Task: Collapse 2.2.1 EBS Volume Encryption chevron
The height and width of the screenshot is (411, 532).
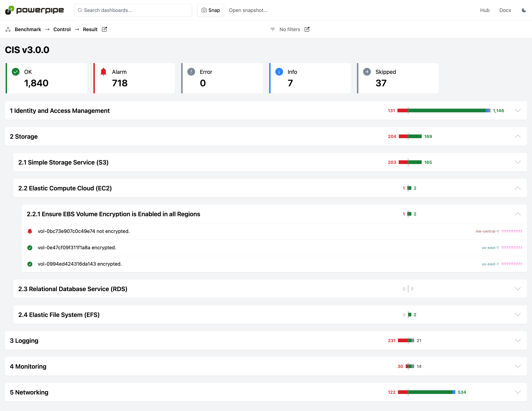Action: point(518,214)
